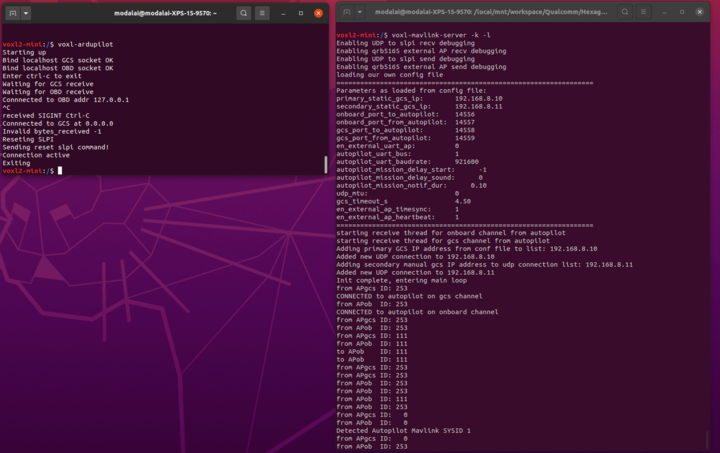Click 'loading our own config file' line
Image resolution: width=720 pixels, height=453 pixels.
click(389, 75)
